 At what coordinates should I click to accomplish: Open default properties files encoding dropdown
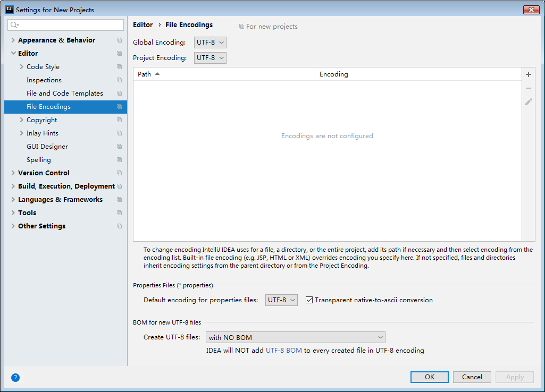281,300
